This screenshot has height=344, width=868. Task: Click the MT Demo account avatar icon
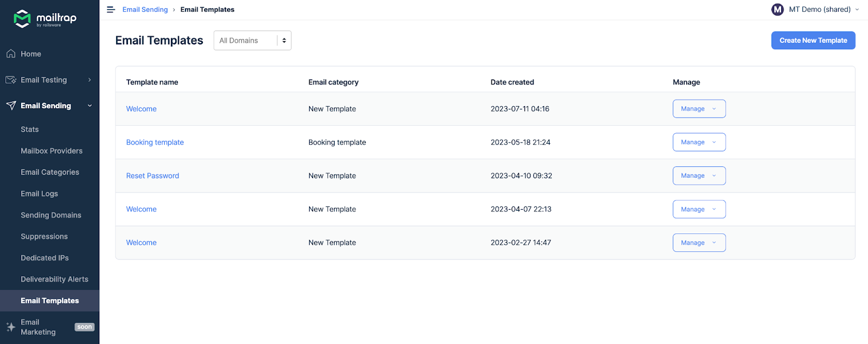[777, 9]
